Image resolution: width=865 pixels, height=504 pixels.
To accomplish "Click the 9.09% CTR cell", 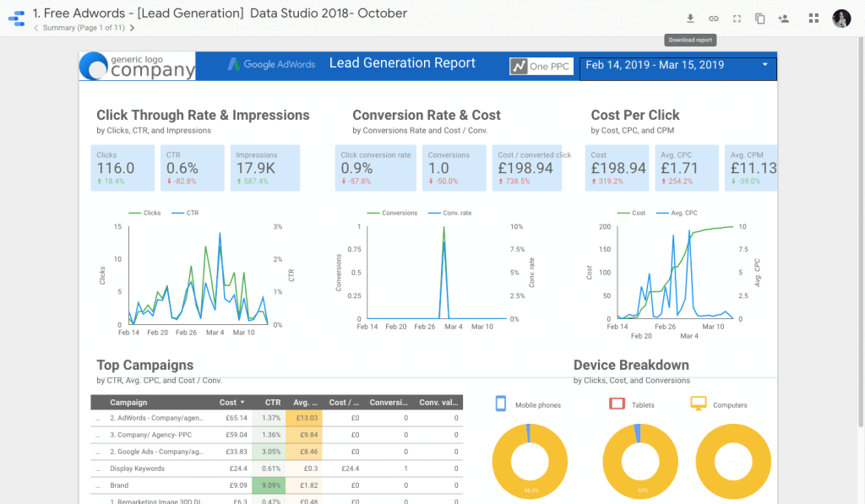I will point(269,485).
